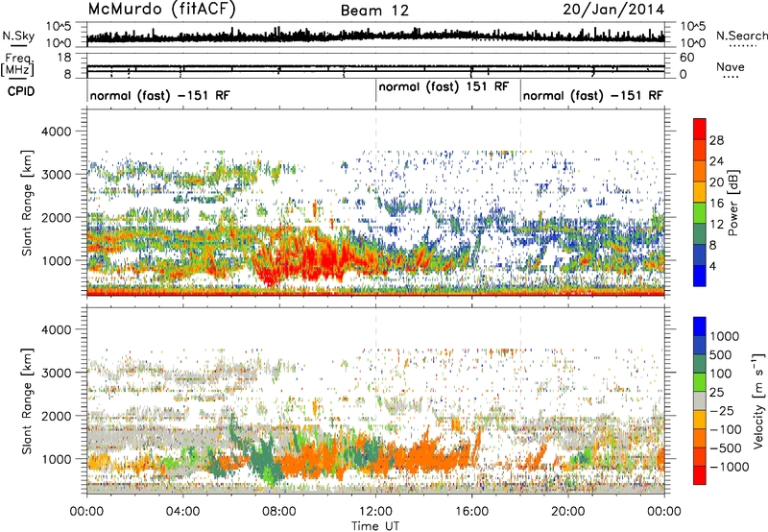Click the 08:00 time tick label

pos(279,512)
